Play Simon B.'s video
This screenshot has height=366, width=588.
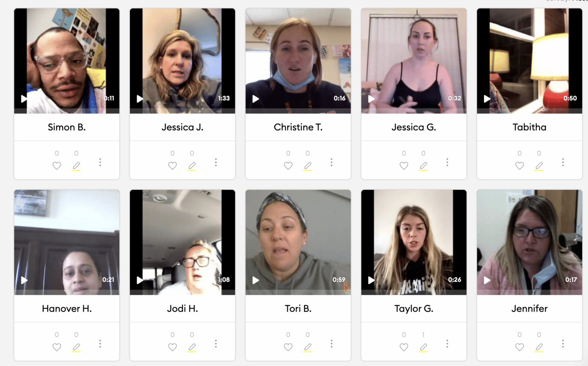pyautogui.click(x=24, y=98)
